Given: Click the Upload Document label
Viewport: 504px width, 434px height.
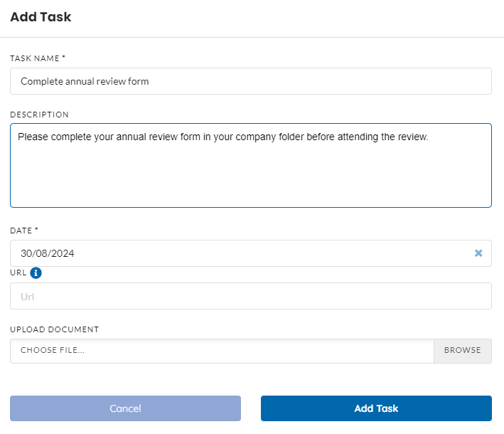Looking at the screenshot, I should (54, 329).
